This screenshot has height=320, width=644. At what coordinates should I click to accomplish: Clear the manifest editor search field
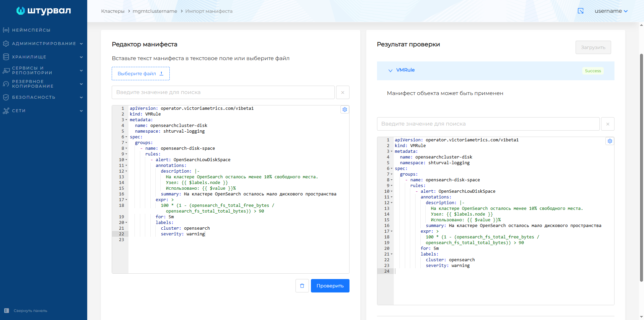(x=342, y=92)
